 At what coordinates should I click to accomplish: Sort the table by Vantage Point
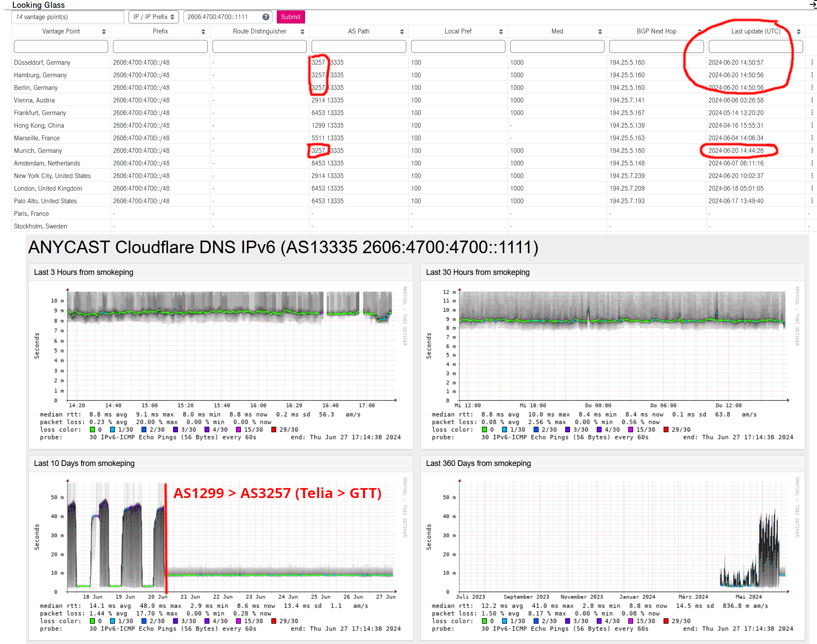point(103,31)
